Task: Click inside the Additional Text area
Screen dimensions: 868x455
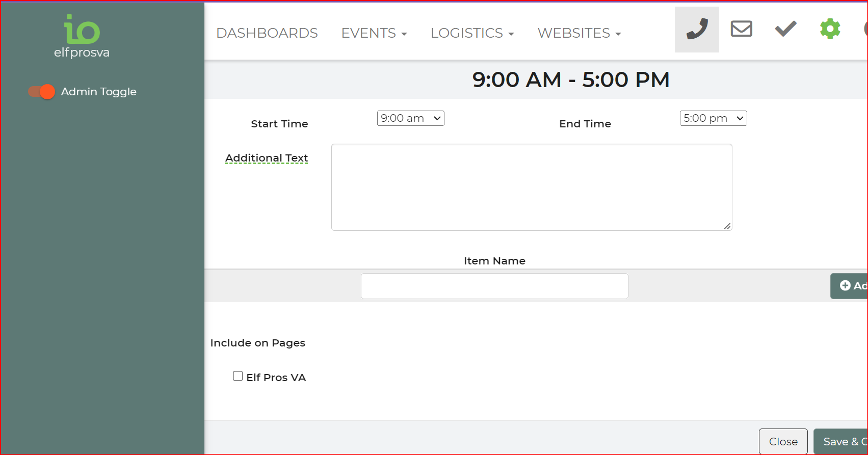Action: pos(531,187)
